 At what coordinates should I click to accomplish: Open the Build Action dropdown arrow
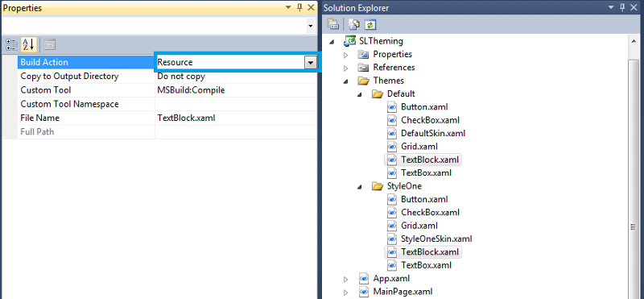311,63
